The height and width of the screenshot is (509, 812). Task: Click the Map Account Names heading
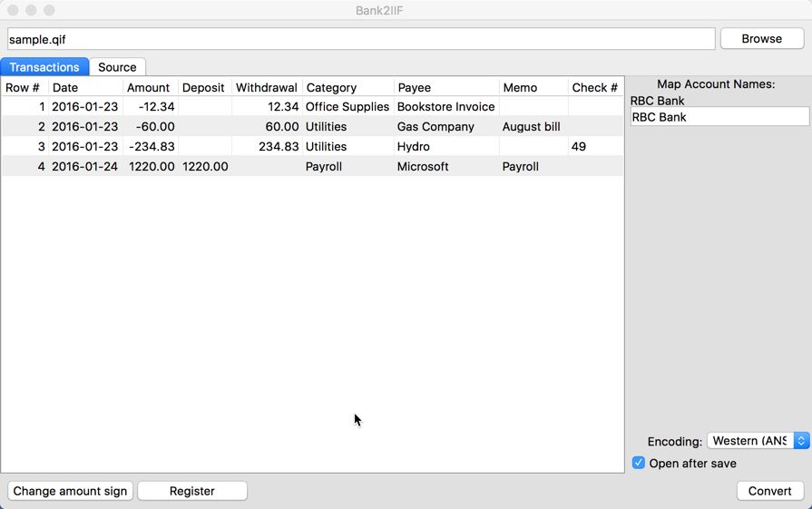pyautogui.click(x=716, y=83)
